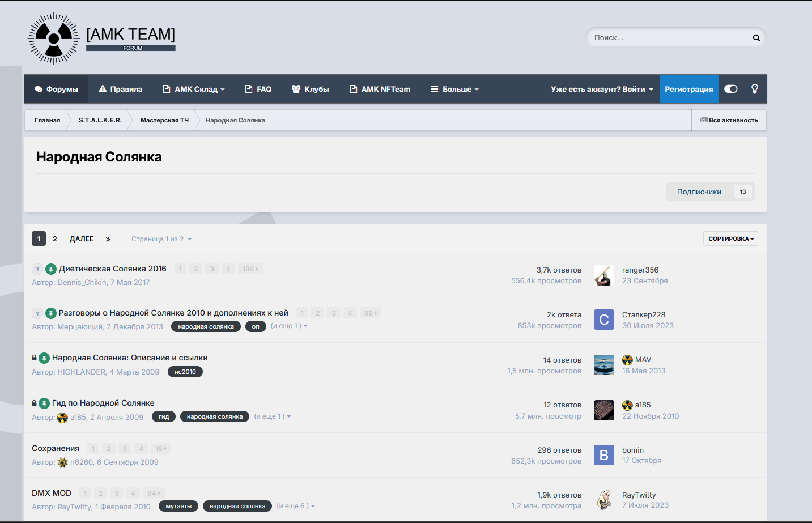Go to Главная breadcrumb
The width and height of the screenshot is (812, 523).
(x=47, y=120)
